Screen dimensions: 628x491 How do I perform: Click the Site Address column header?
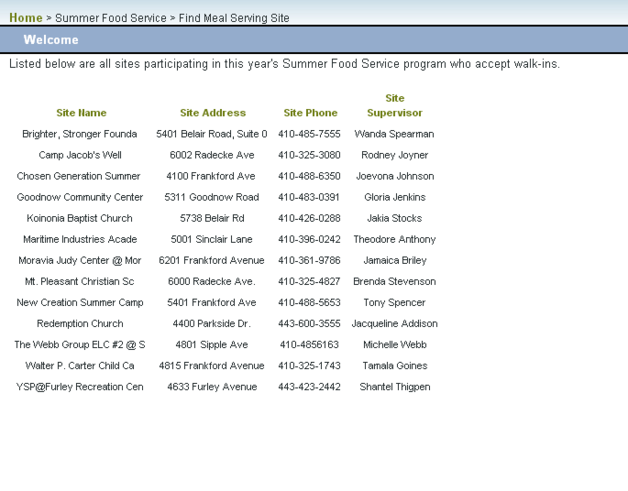tap(212, 113)
